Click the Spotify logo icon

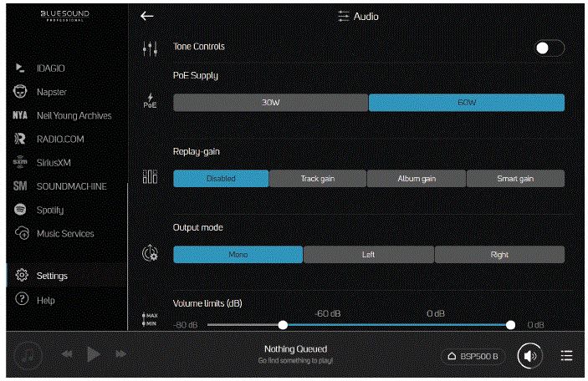tap(20, 209)
